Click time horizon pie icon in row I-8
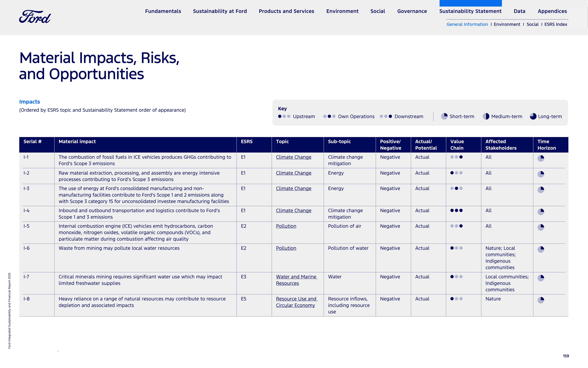The image size is (588, 368). (x=541, y=300)
